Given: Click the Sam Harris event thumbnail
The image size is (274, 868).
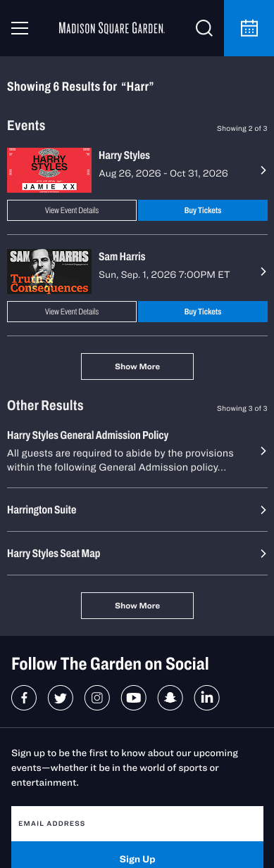Looking at the screenshot, I should coord(49,272).
